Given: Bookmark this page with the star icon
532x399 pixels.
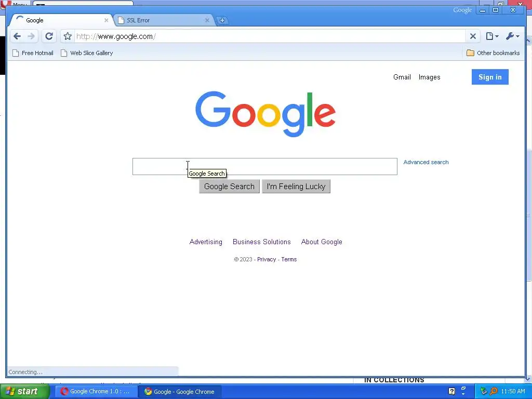Looking at the screenshot, I should [x=68, y=36].
